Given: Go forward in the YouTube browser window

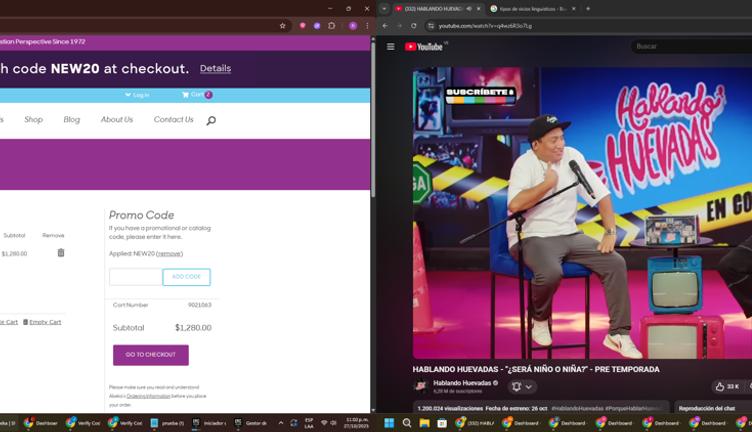Looking at the screenshot, I should click(x=399, y=26).
